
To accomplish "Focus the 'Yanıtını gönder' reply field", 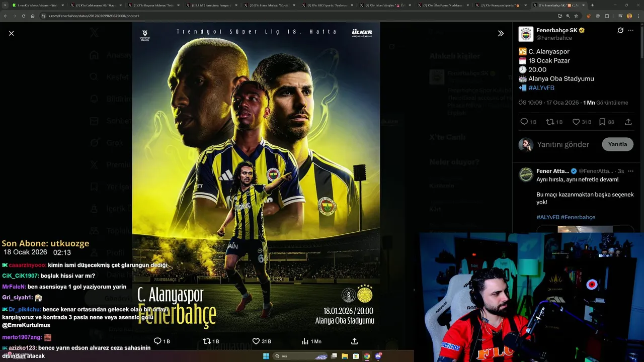I will 563,144.
